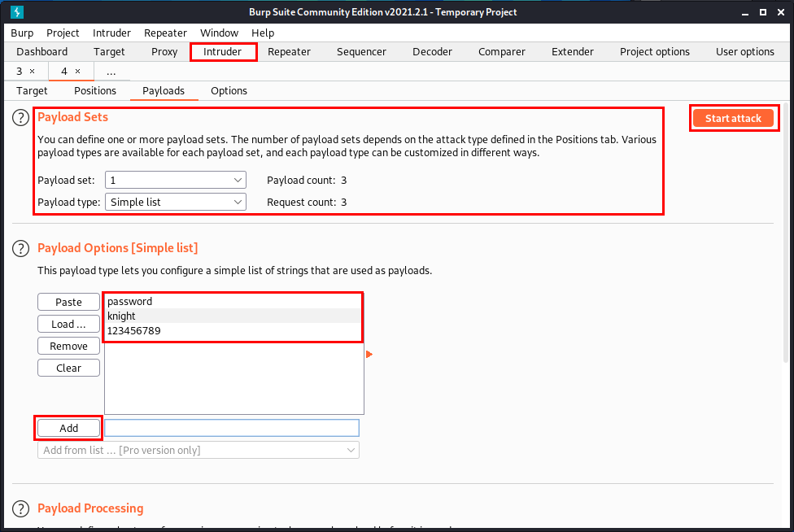Screen dimensions: 794x532
Task: Click the vertical scrollbar on the right
Action: [x=787, y=233]
